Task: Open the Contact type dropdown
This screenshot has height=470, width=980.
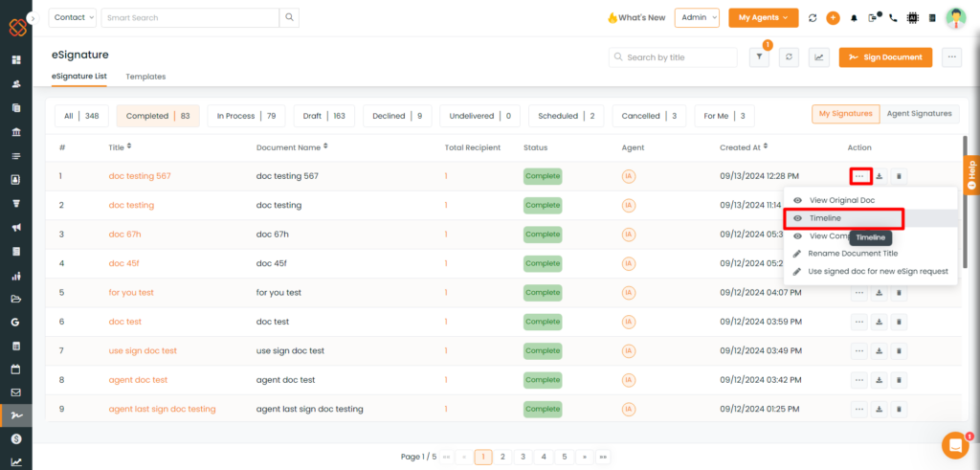Action: [73, 17]
